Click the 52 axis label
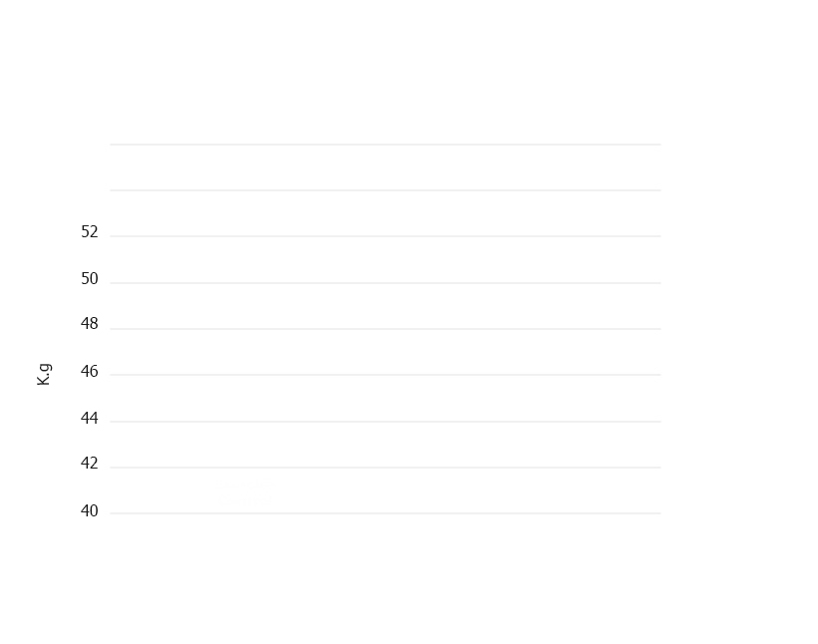This screenshot has width=818, height=644. point(89,231)
